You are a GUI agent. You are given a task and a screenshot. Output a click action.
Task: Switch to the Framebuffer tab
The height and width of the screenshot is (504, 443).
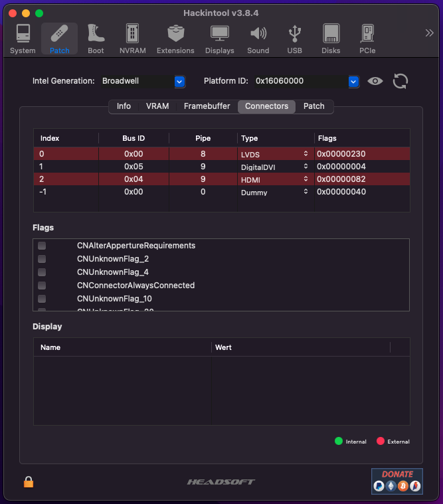[x=207, y=106]
